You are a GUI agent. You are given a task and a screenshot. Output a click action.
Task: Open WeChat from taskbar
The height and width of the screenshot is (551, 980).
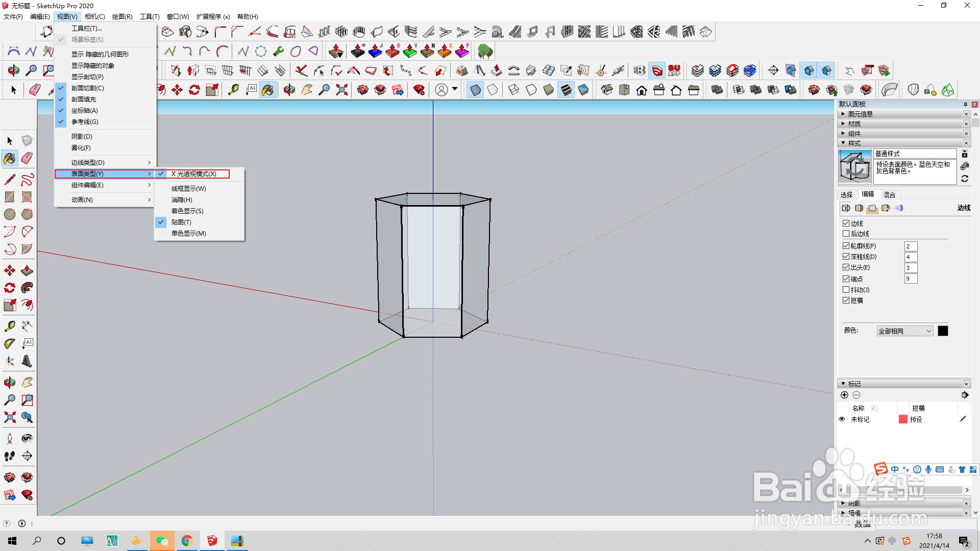pos(162,541)
